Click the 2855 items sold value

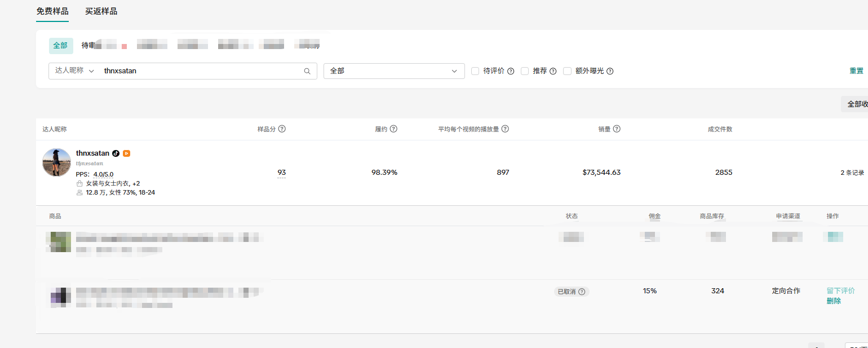(724, 173)
